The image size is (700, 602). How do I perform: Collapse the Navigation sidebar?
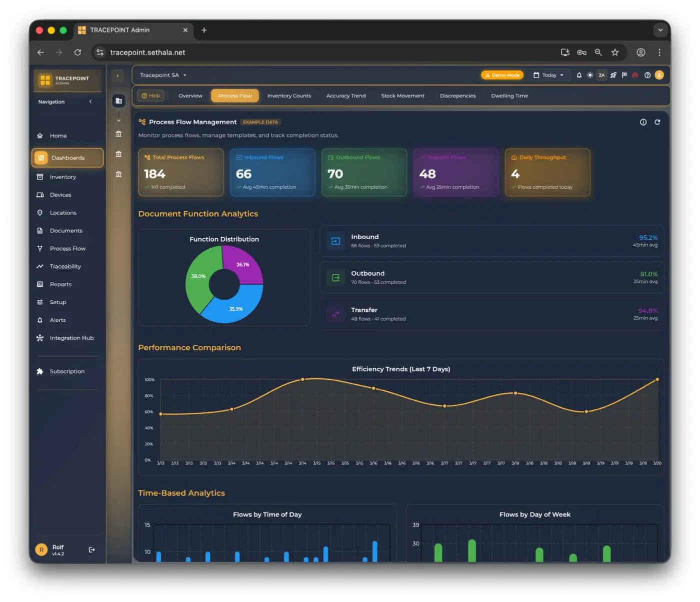click(90, 102)
